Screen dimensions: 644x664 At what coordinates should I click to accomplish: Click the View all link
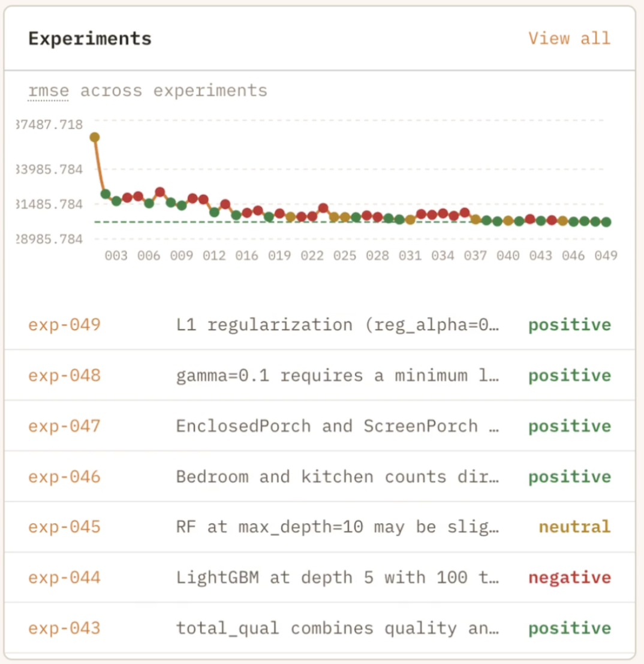[568, 39]
